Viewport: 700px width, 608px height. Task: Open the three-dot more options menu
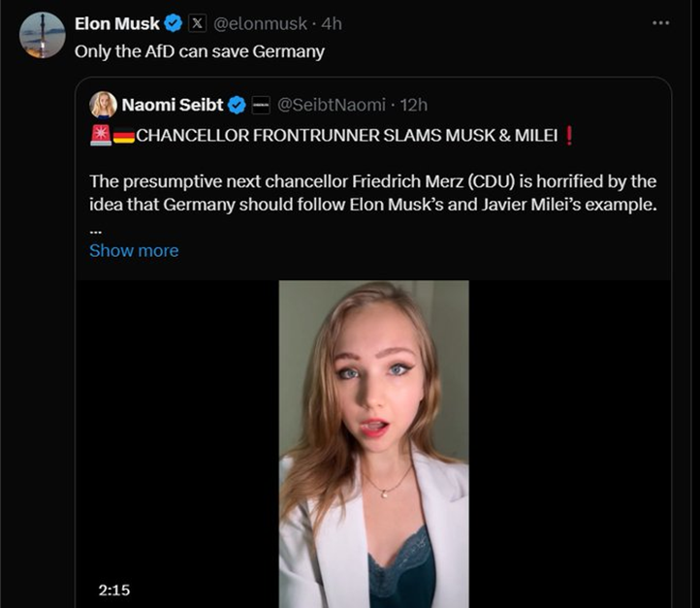660,23
